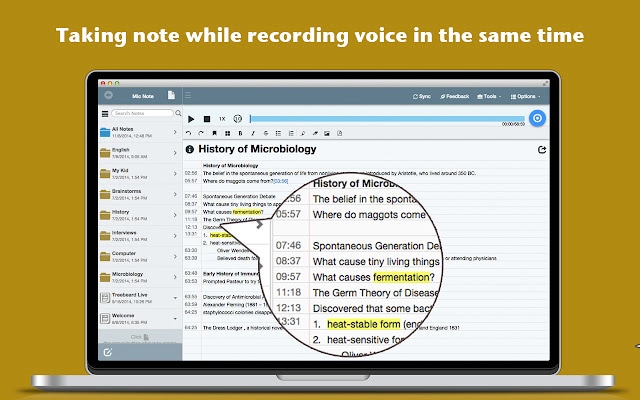This screenshot has height=400, width=640.
Task: Expand the chevron for Computer
Action: pos(175,256)
